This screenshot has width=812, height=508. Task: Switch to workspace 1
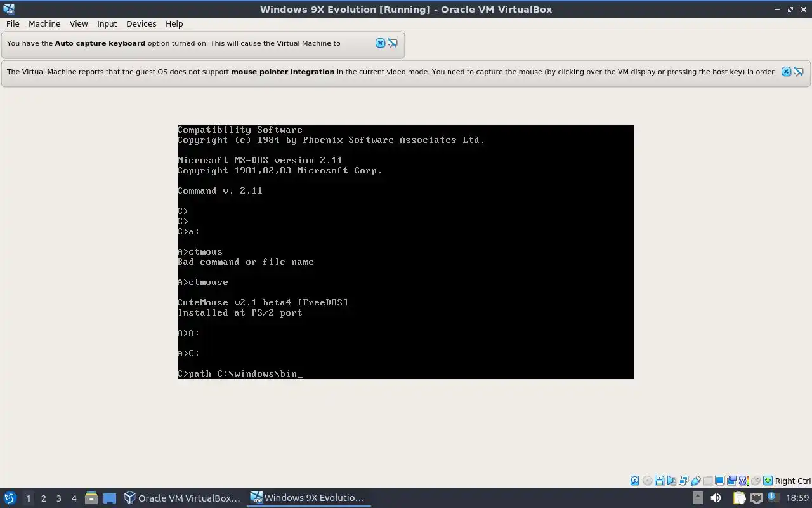[28, 498]
